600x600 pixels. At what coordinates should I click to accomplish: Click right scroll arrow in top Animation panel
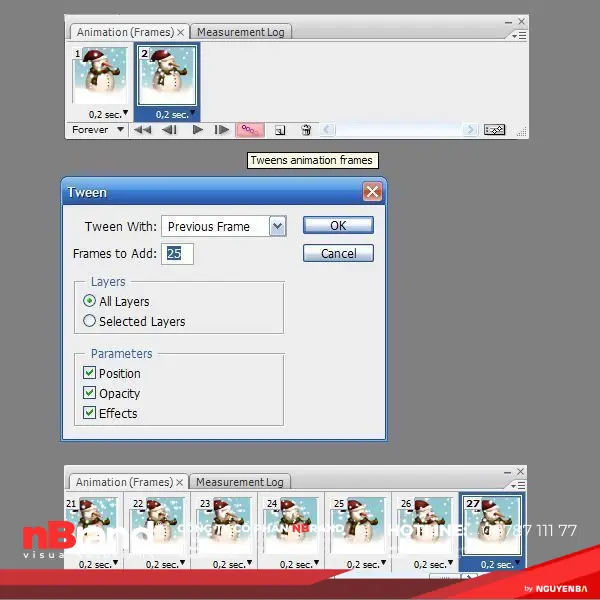point(470,130)
